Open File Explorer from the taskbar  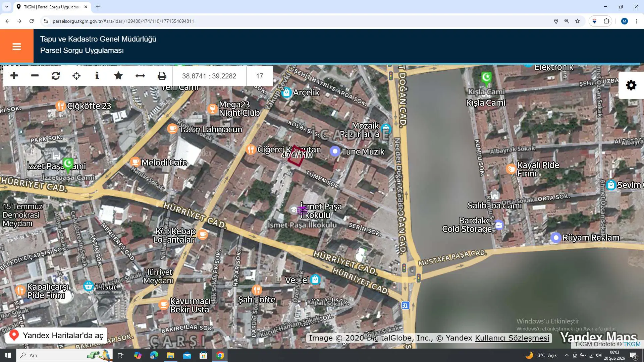[x=171, y=355]
